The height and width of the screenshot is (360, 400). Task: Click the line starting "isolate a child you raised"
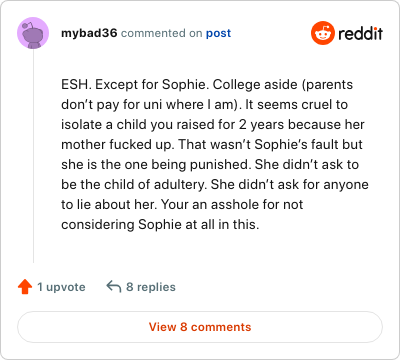pos(213,124)
